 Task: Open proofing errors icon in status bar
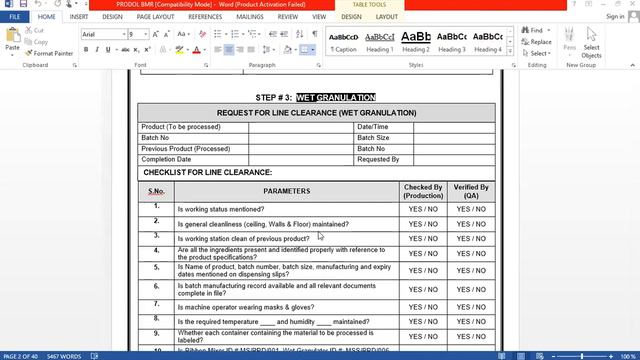(94, 356)
